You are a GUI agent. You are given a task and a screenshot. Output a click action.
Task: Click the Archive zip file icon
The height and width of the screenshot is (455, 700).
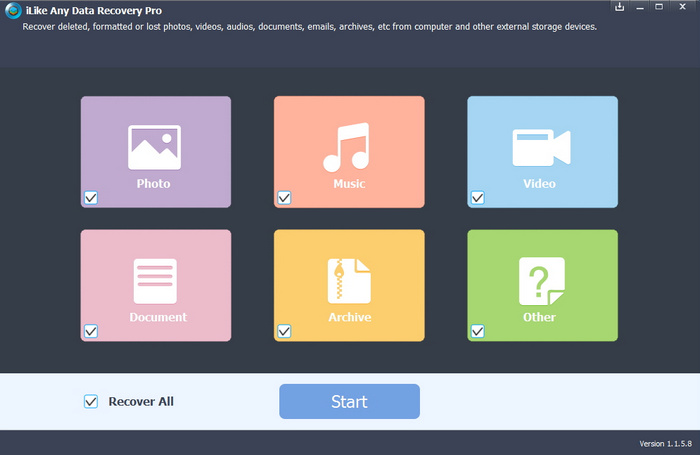click(x=348, y=281)
